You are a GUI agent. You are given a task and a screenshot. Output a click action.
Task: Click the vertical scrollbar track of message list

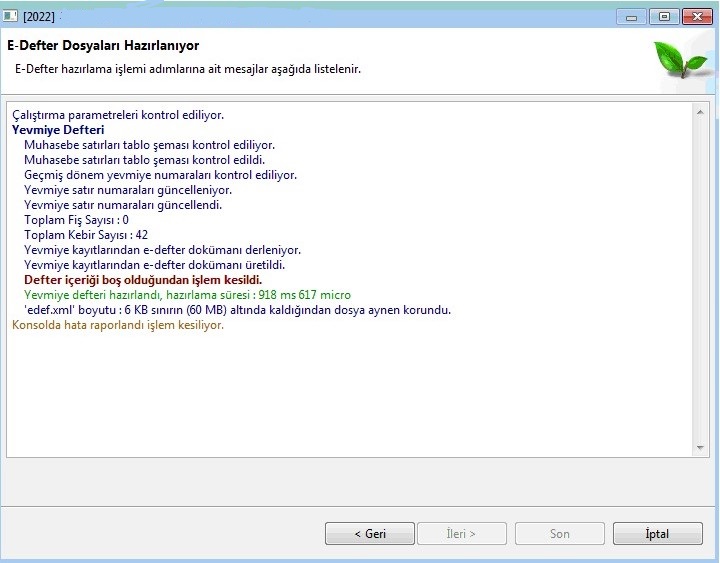[x=700, y=280]
